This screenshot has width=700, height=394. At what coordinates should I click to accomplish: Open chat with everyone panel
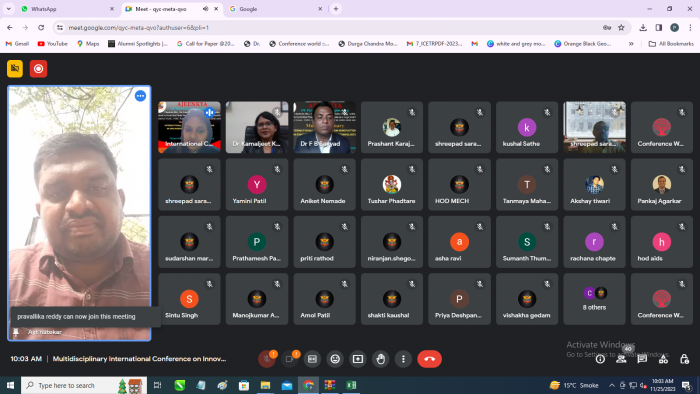[x=642, y=359]
